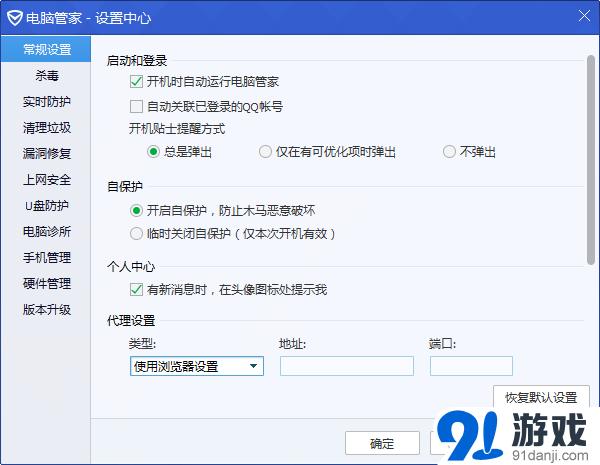
Task: Switch to 实时防护 settings
Action: tap(46, 101)
